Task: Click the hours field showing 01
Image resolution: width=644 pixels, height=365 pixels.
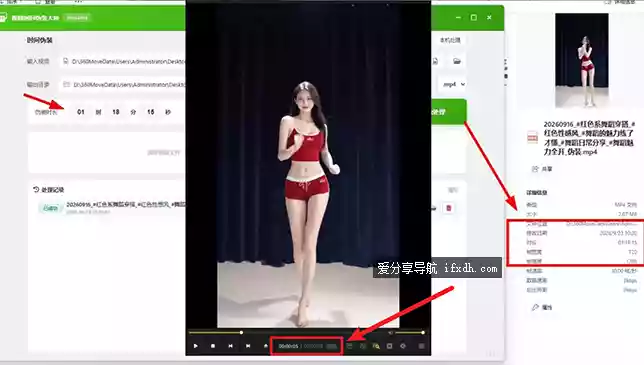Action: click(80, 112)
